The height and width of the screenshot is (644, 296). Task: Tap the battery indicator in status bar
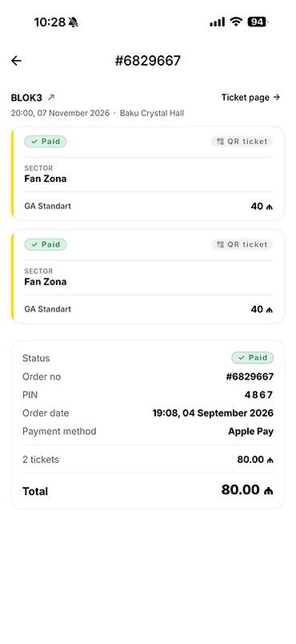pyautogui.click(x=257, y=22)
